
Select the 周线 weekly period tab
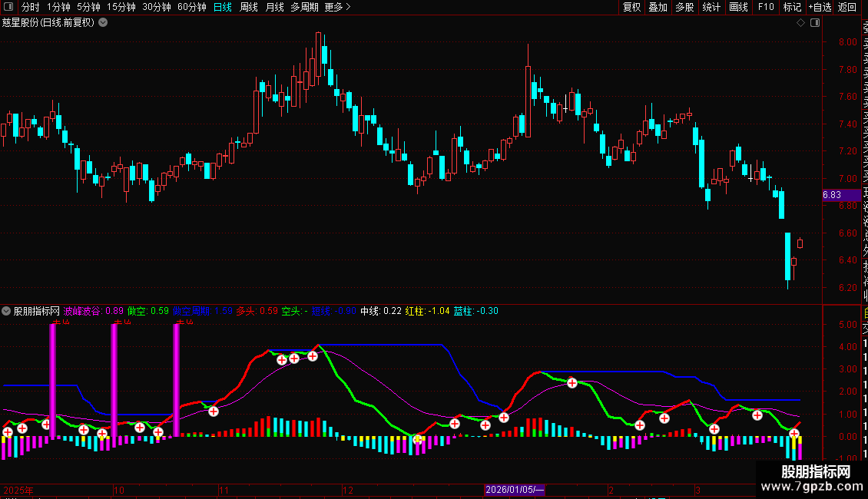click(249, 7)
